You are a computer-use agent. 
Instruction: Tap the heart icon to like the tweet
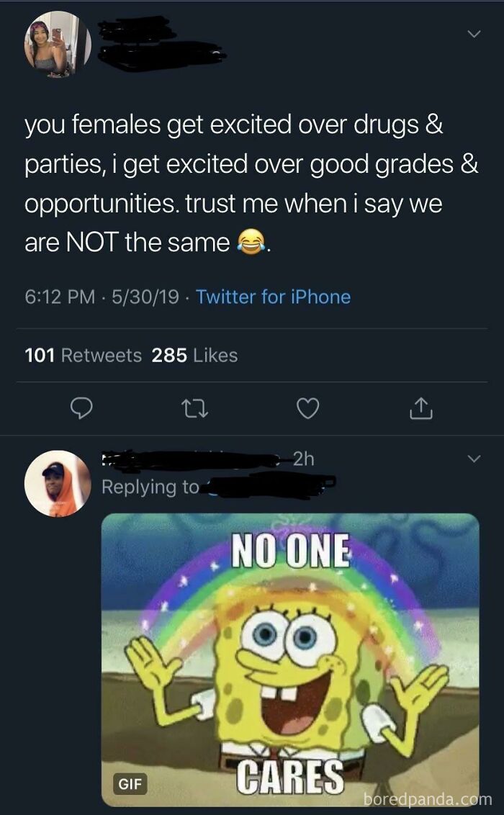click(x=307, y=409)
